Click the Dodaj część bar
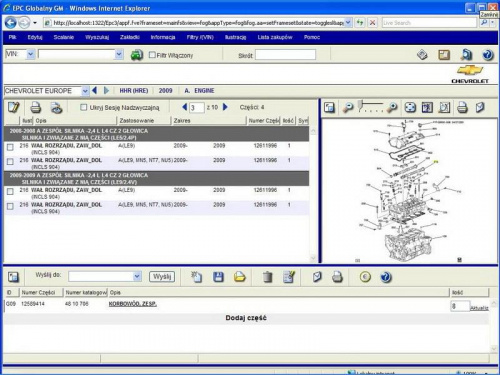The height and width of the screenshot is (375, 500). coord(246,318)
